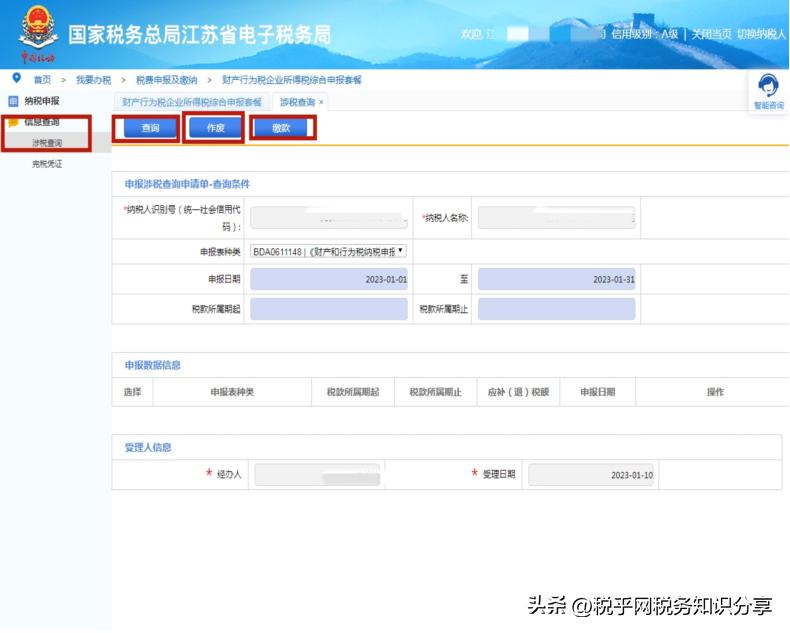Click the 受理人信息 section title
Screen dimensions: 790x633
pyautogui.click(x=148, y=448)
